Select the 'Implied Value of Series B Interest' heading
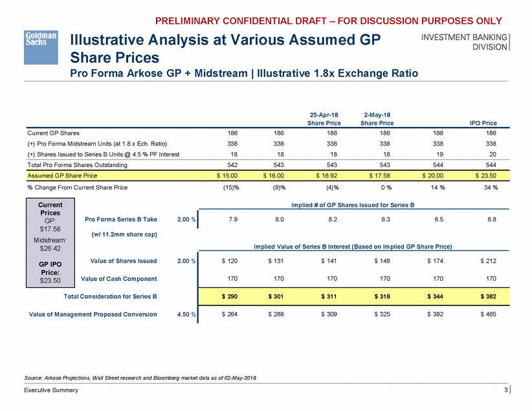This screenshot has height=411, width=532. (x=353, y=247)
